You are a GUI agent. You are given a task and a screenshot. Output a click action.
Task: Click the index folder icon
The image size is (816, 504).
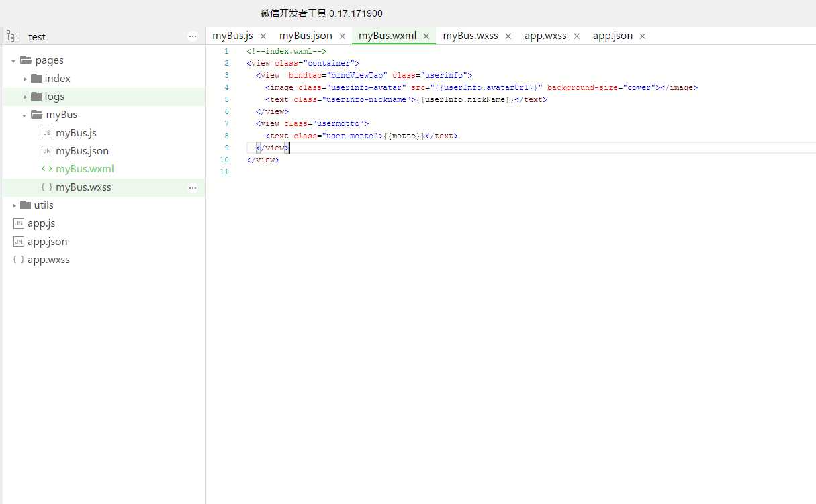point(36,79)
